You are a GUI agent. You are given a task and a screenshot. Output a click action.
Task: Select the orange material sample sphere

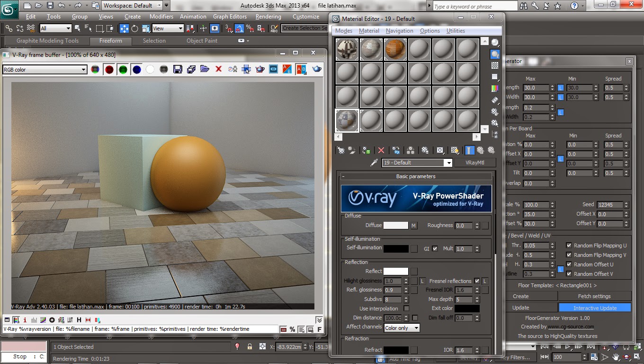[x=395, y=49]
